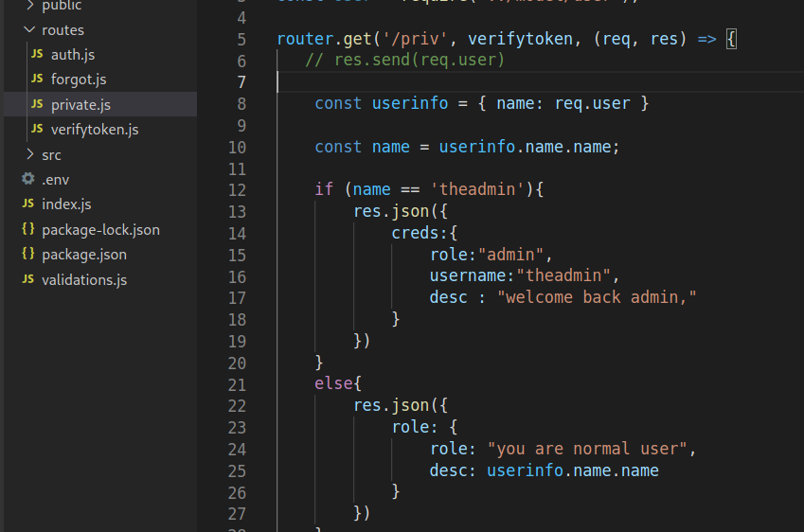The height and width of the screenshot is (532, 804).
Task: Select the package.json file
Action: 83,254
